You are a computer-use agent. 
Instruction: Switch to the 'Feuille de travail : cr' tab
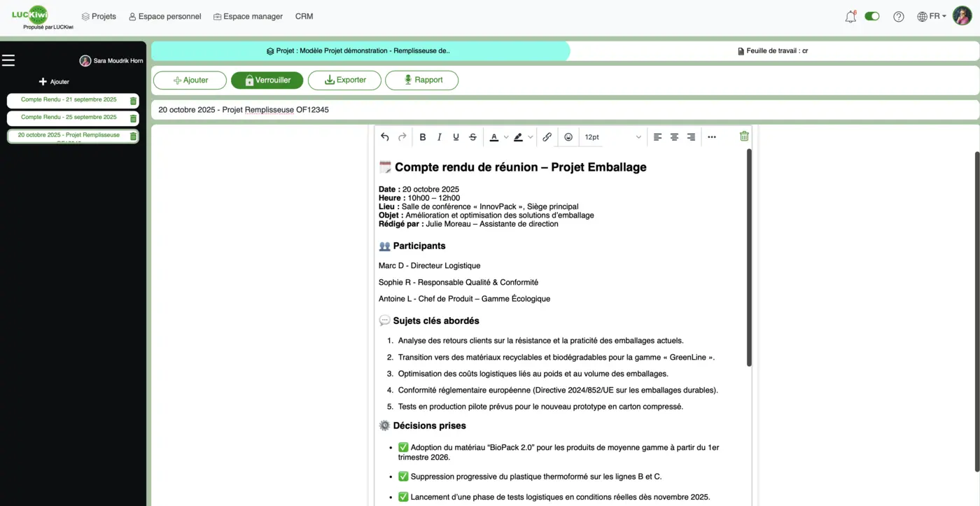(x=773, y=50)
